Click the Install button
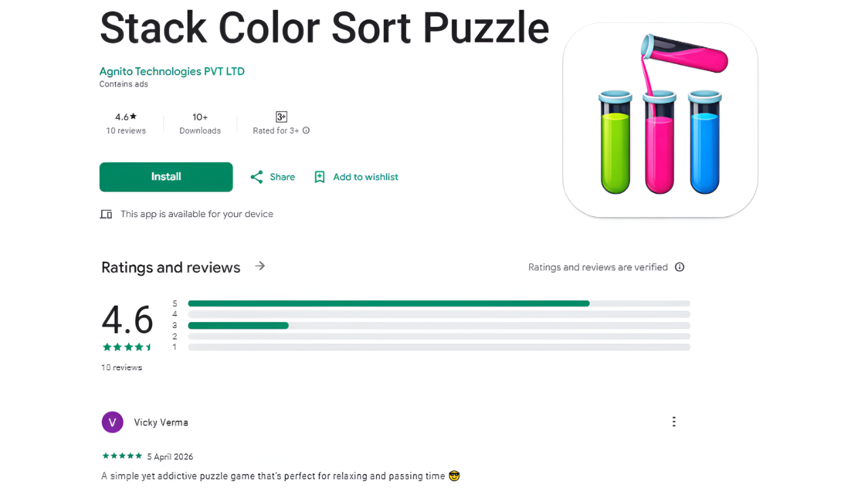Image resolution: width=868 pixels, height=488 pixels. [x=165, y=177]
